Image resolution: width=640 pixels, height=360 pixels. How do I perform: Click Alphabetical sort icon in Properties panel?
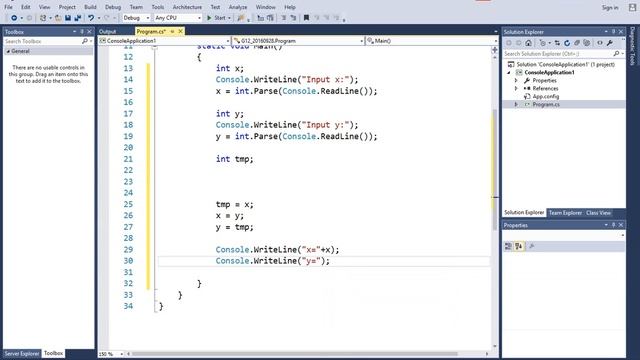(518, 246)
